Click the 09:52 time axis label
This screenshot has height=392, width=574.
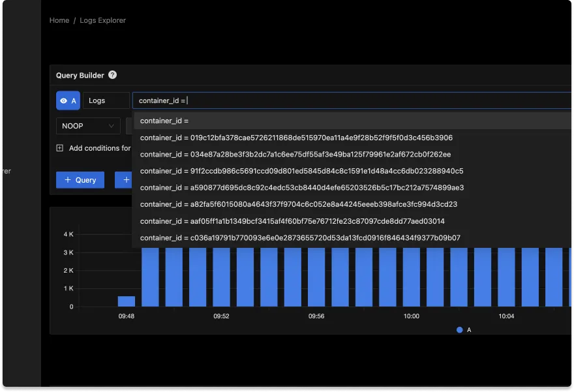[222, 316]
